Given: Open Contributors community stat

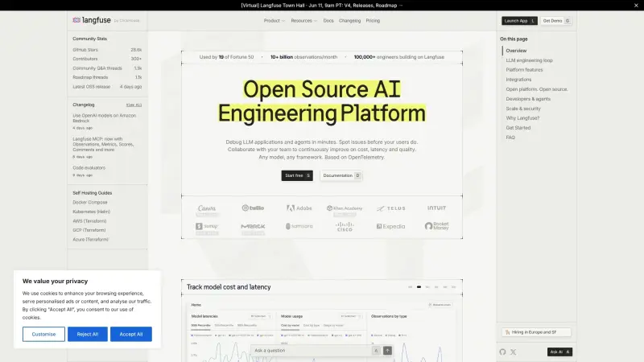Looking at the screenshot, I should click(107, 59).
